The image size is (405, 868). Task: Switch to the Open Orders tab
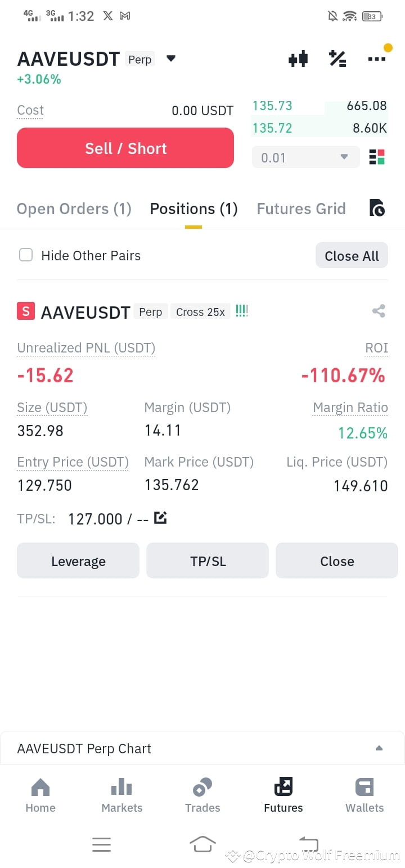(x=74, y=208)
